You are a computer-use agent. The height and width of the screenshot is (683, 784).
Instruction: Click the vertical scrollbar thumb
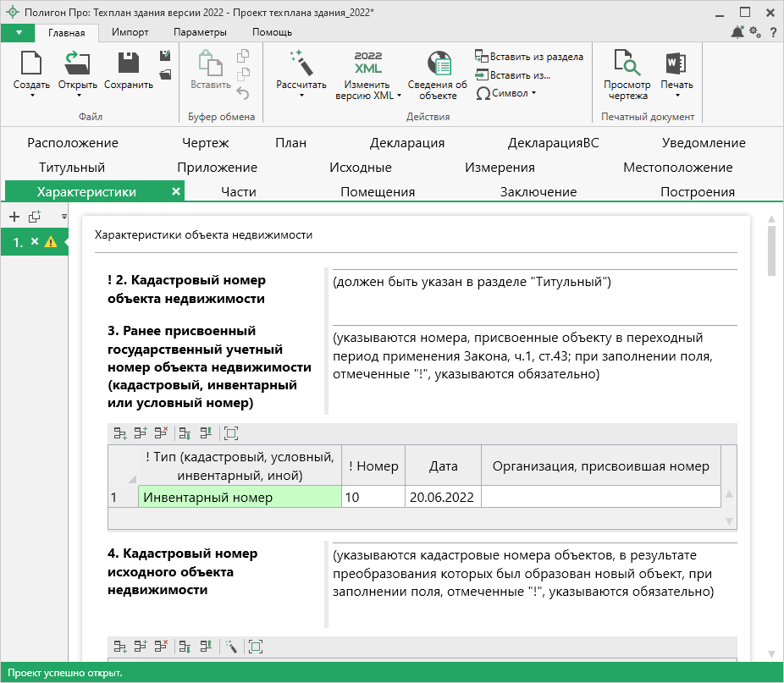(770, 251)
